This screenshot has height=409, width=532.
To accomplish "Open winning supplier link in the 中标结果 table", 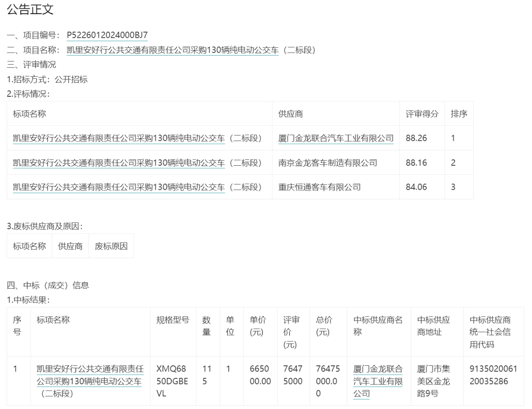I will pos(378,381).
